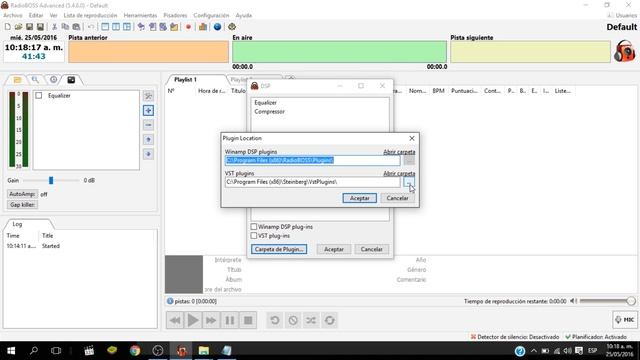
Task: Enable Winamp DSP plug-ins checkbox
Action: pos(254,227)
